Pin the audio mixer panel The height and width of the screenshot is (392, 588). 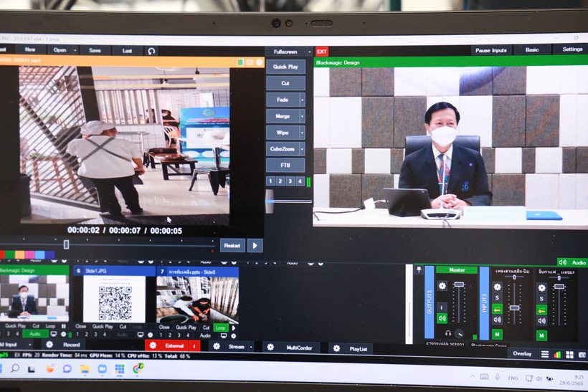pos(419,269)
